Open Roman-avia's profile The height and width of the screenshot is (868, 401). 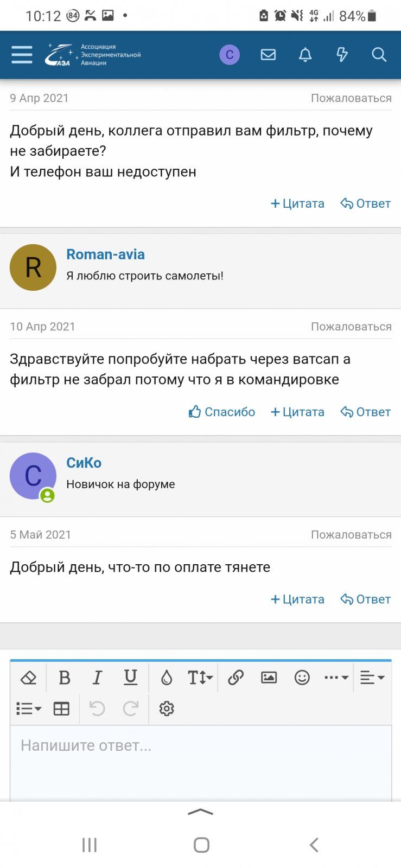pyautogui.click(x=105, y=254)
